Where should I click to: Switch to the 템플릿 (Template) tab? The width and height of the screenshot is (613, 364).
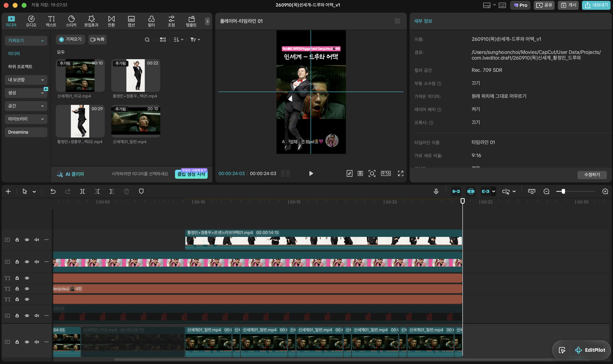(191, 21)
